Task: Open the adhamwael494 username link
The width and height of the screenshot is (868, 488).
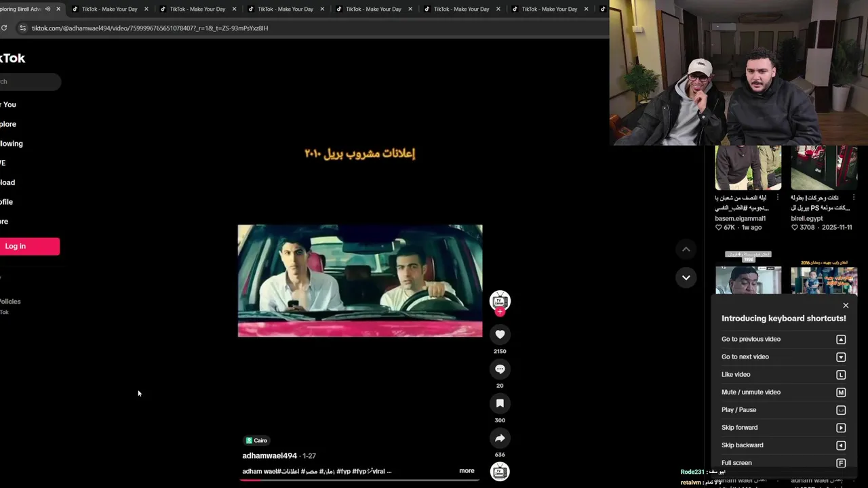Action: tap(270, 456)
